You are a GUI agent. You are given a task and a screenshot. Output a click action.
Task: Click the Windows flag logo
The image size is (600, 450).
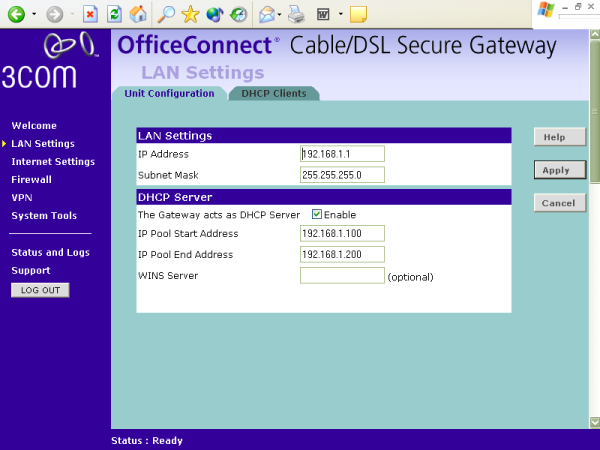point(546,10)
